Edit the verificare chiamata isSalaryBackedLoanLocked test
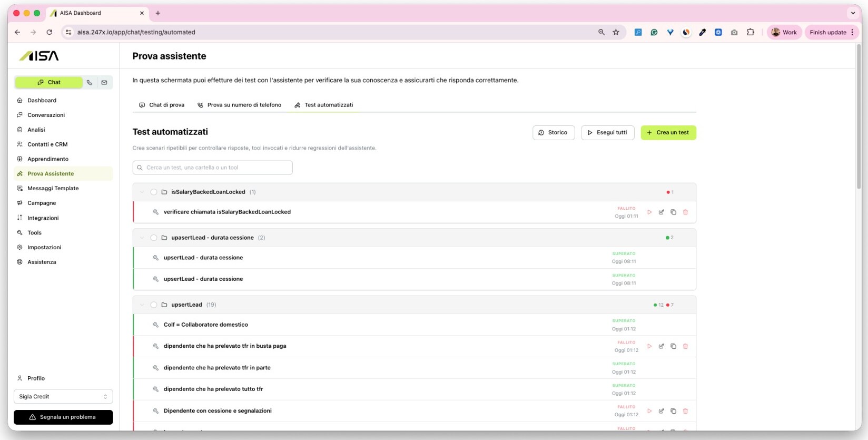This screenshot has width=868, height=440. 662,212
